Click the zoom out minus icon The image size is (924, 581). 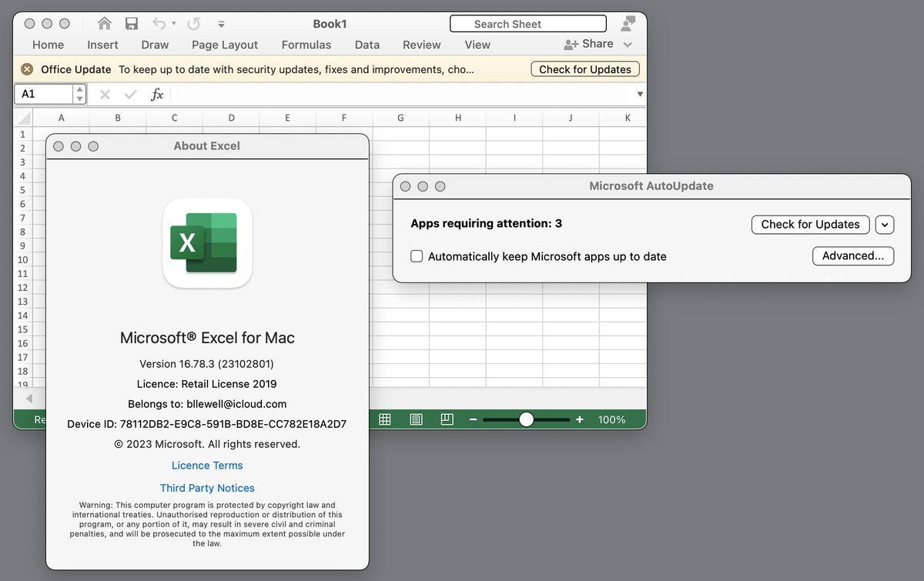coord(474,419)
